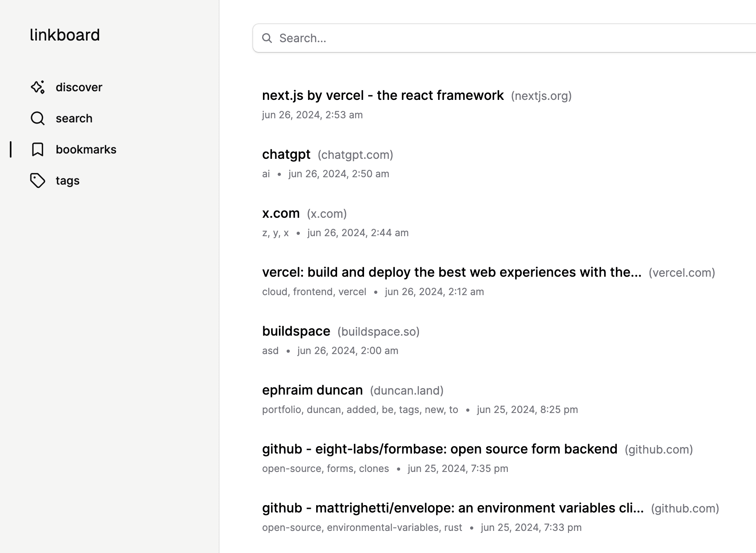756x553 pixels.
Task: Open the chatgpt bookmark
Action: [286, 154]
